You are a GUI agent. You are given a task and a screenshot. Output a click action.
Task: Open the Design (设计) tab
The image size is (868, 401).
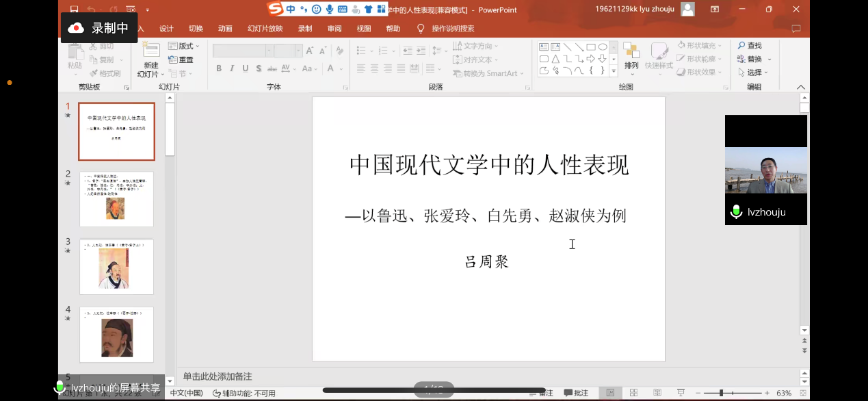pos(166,29)
